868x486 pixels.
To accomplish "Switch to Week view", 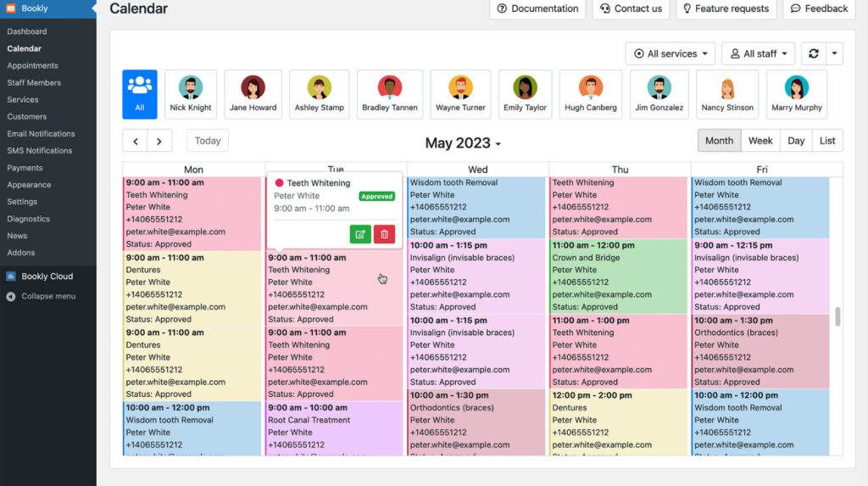I will coord(760,141).
